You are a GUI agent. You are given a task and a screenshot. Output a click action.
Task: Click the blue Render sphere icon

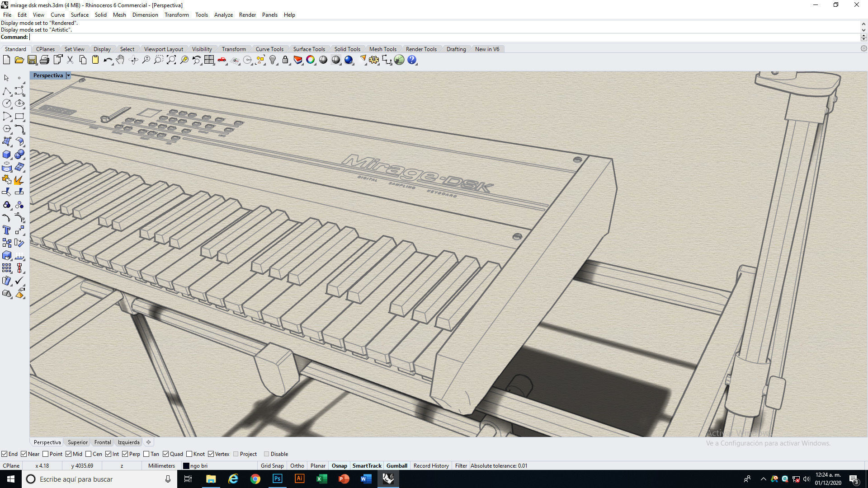tap(349, 60)
